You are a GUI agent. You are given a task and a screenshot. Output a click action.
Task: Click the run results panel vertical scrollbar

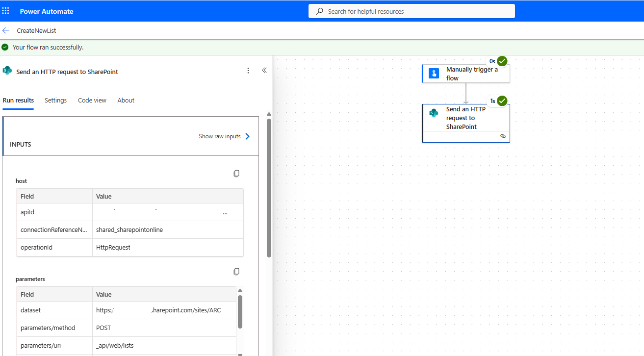tap(269, 186)
